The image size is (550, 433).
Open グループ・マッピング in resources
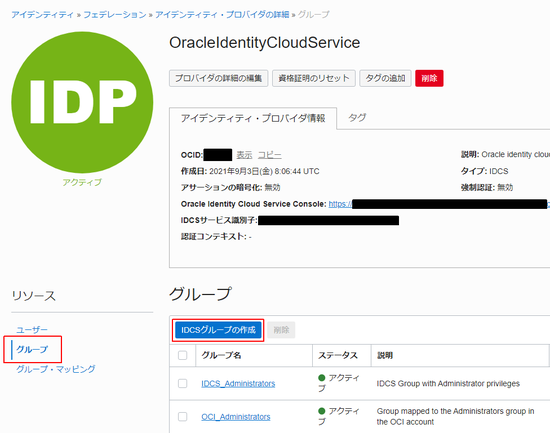(x=55, y=369)
